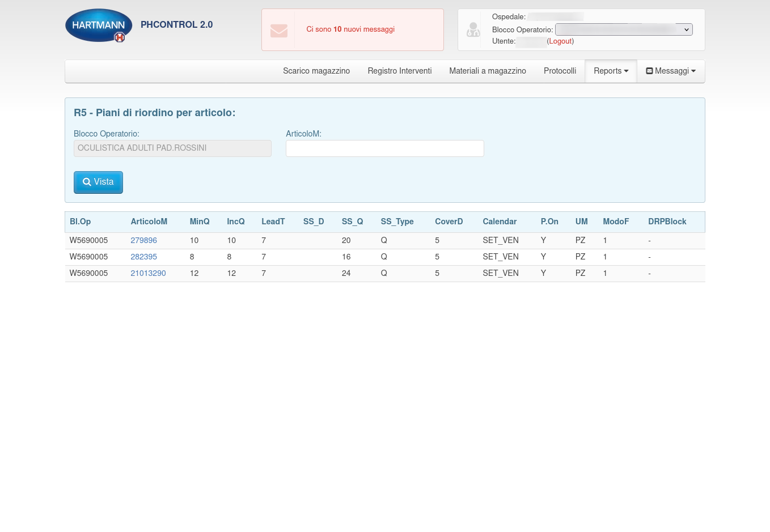Click the envelope icon beside Messaggi

(x=649, y=71)
